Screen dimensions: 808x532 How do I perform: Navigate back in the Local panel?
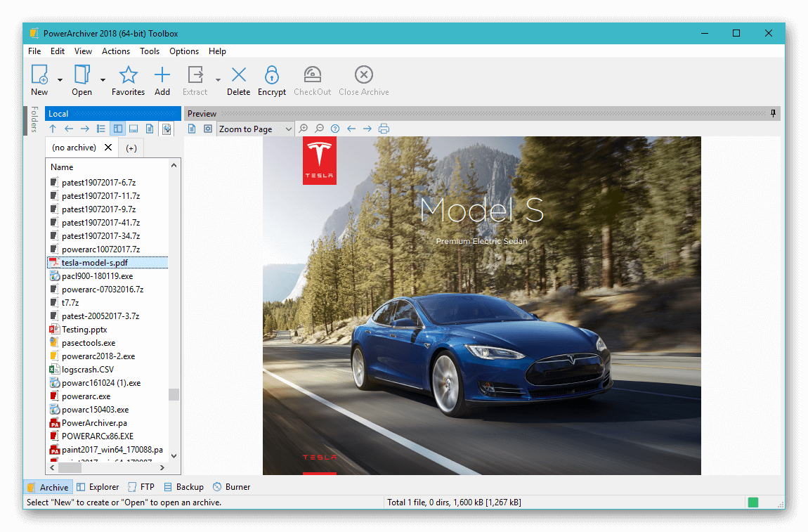pyautogui.click(x=69, y=129)
